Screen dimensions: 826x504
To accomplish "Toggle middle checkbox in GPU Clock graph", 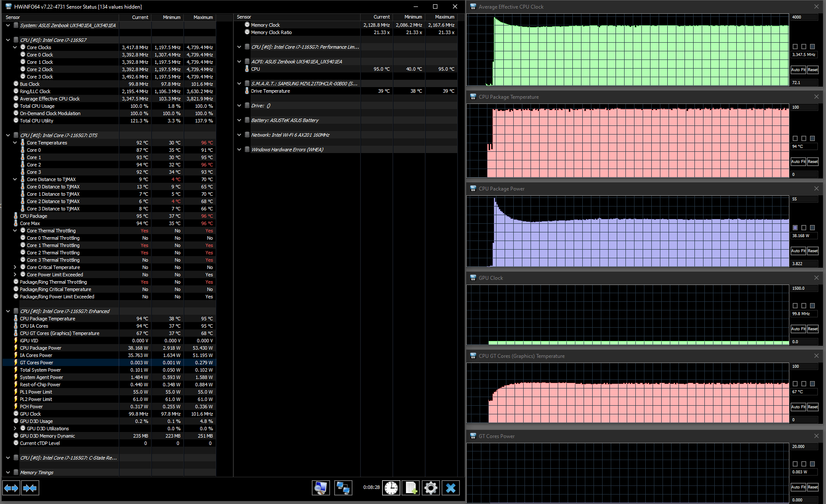I will pyautogui.click(x=804, y=306).
